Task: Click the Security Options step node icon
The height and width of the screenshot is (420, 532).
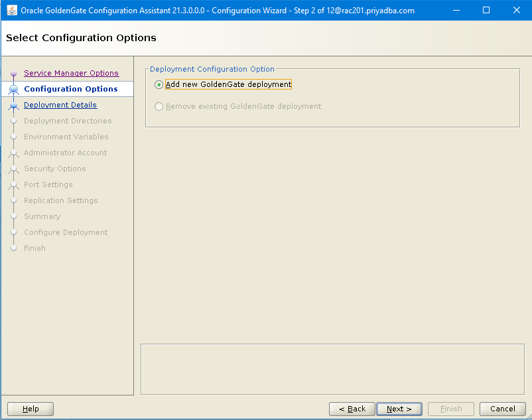Action: [13, 169]
